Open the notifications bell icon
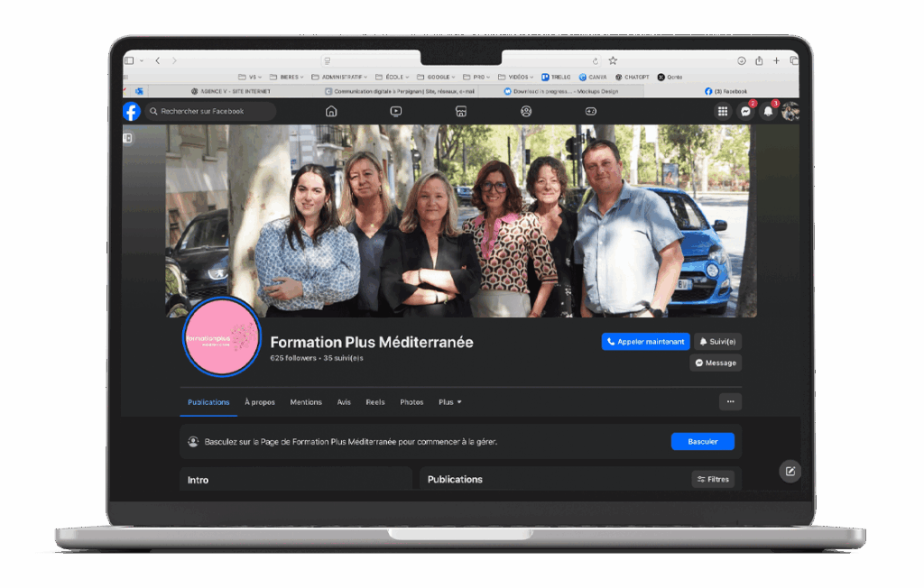Viewport: 924px width, 588px height. click(x=768, y=111)
